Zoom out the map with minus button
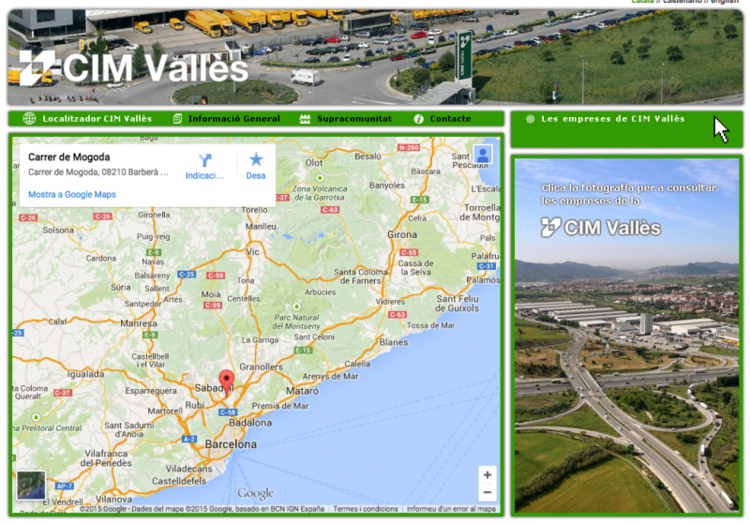The width and height of the screenshot is (750, 523). click(487, 492)
